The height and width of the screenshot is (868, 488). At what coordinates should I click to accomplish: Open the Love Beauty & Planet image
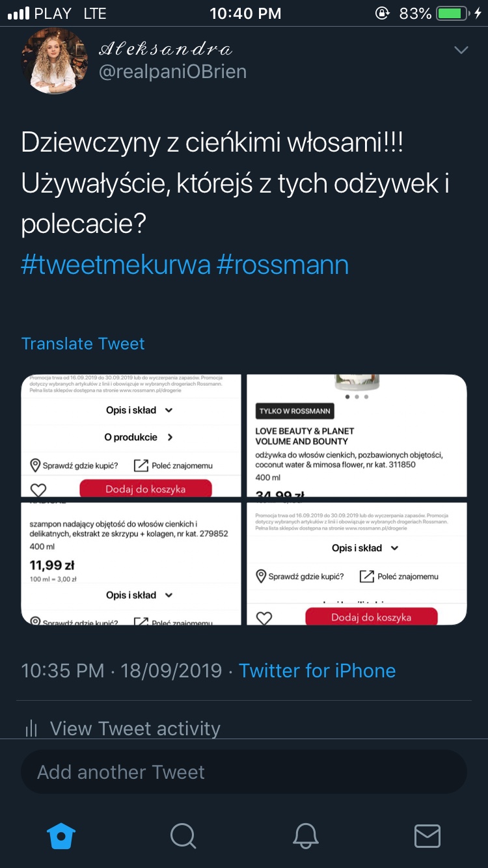tap(357, 435)
